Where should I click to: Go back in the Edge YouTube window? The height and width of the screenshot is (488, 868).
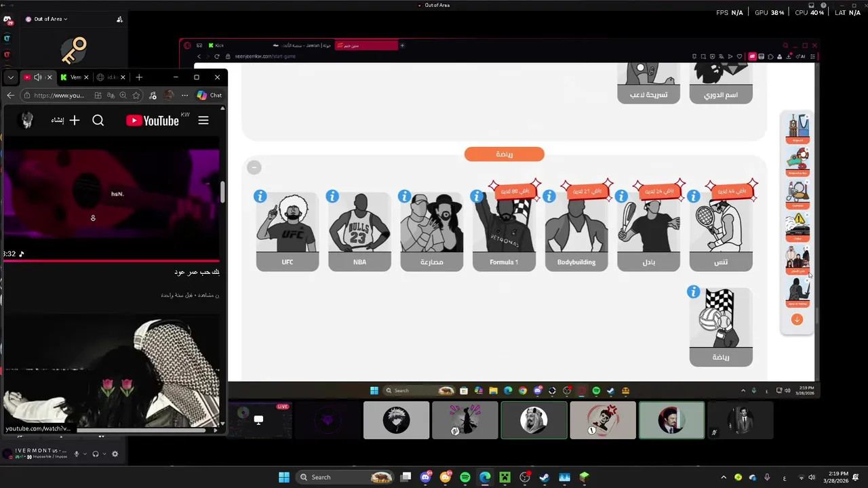click(x=10, y=96)
